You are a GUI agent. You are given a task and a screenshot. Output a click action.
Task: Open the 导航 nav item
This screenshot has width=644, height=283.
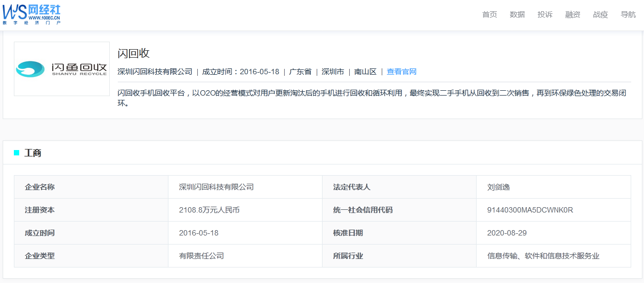tap(628, 14)
